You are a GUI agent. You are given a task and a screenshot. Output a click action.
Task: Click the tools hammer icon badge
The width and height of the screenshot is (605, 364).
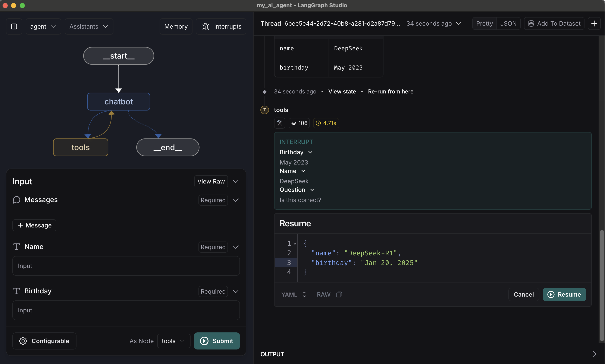click(279, 123)
